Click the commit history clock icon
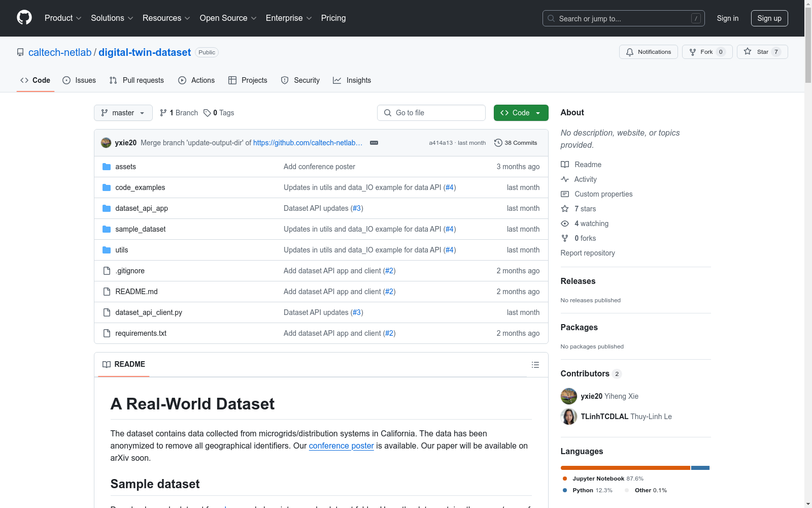The image size is (812, 508). [498, 143]
